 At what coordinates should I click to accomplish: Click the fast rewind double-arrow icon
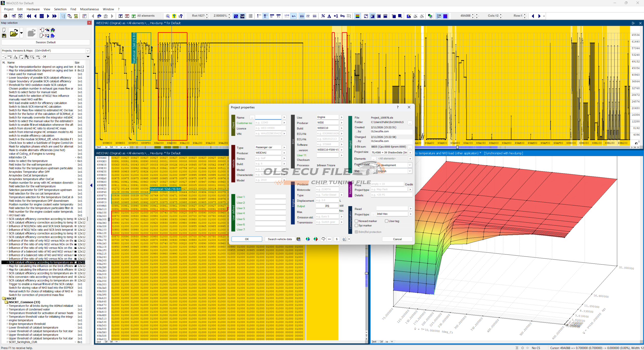pos(29,16)
